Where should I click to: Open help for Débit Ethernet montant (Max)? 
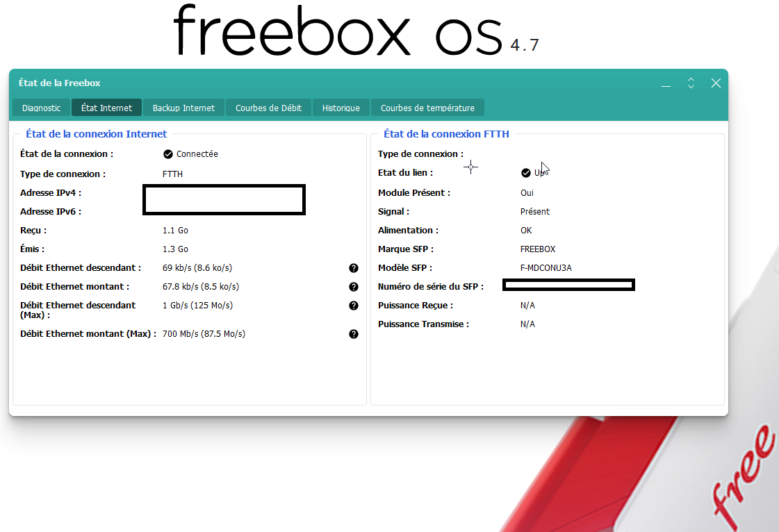354,334
